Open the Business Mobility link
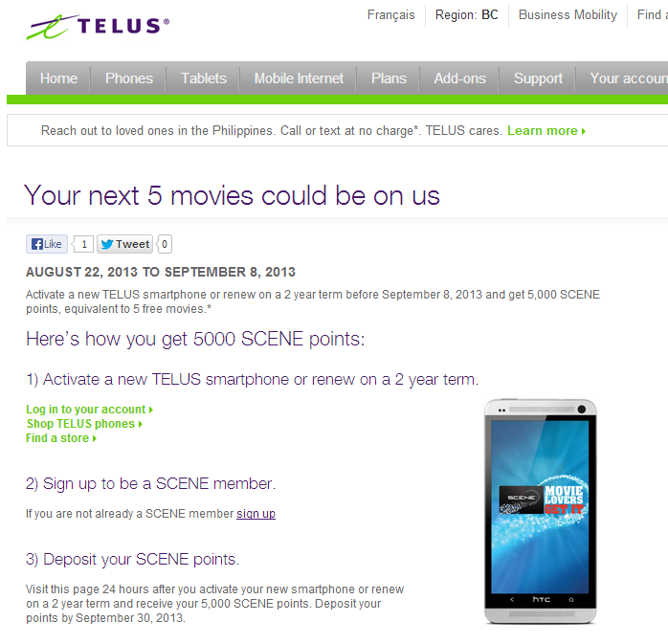The image size is (668, 644). (568, 15)
